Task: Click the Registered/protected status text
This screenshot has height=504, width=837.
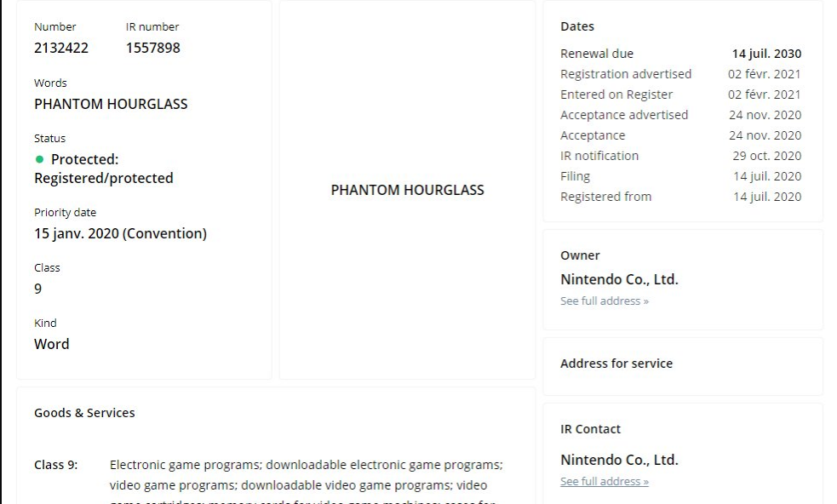Action: 103,178
